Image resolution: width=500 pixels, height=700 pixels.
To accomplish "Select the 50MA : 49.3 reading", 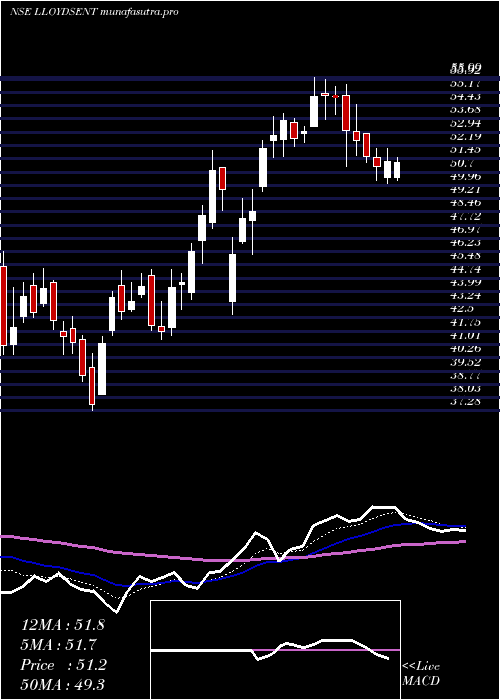I will coord(62,684).
